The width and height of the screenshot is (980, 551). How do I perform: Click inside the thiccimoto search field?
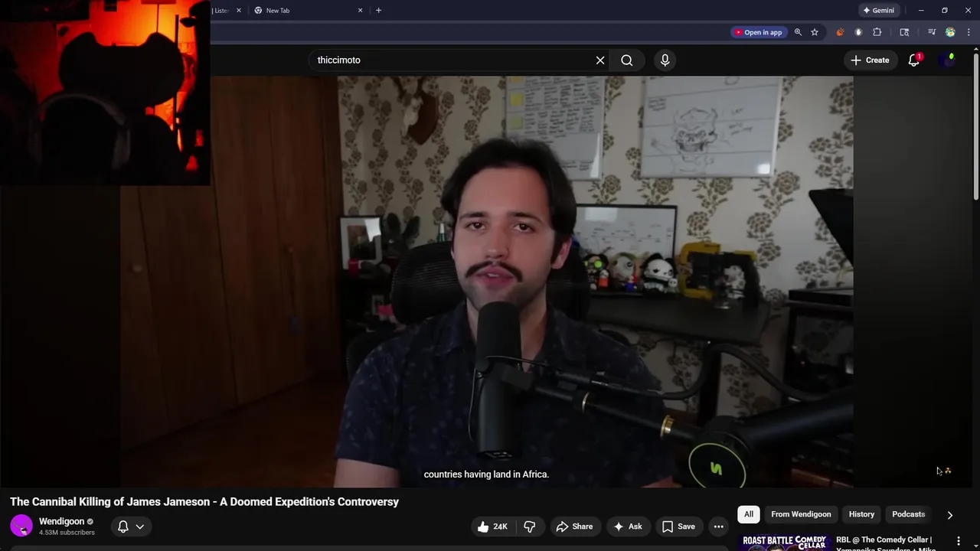tap(452, 60)
